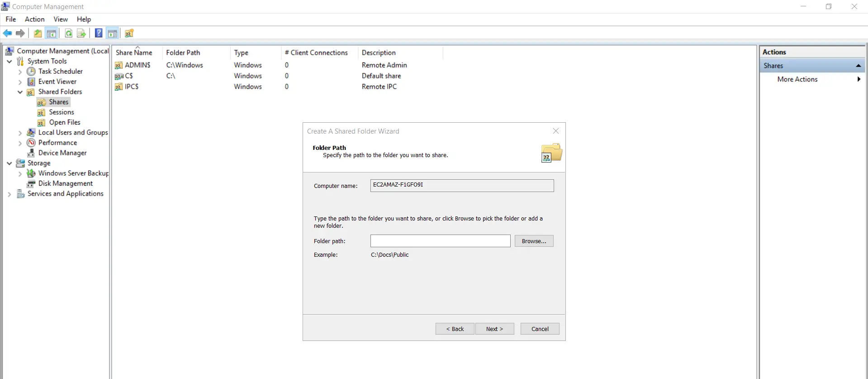
Task: Click the Device Manager icon in tree
Action: 31,153
